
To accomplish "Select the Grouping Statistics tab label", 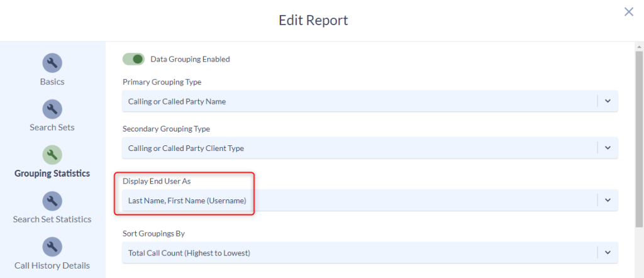I will 52,174.
